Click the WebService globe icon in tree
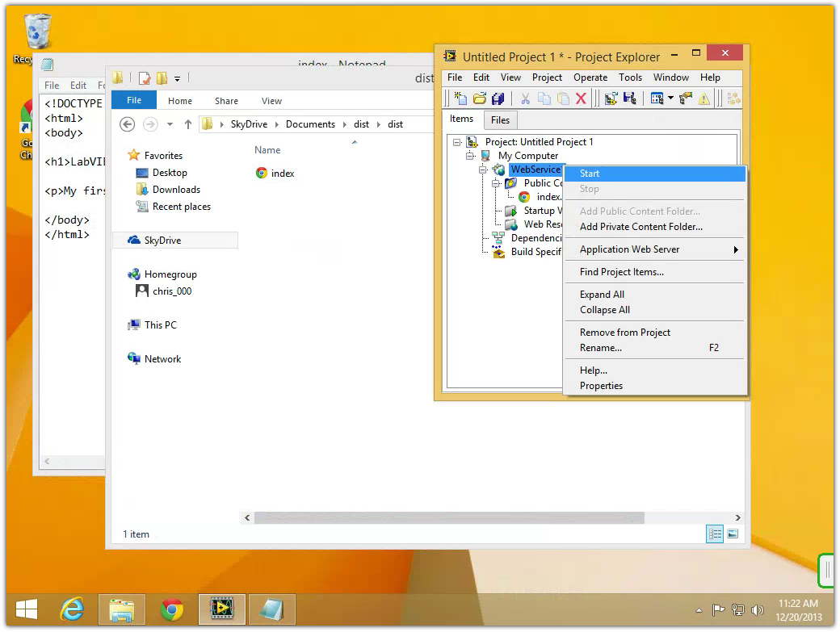The image size is (840, 632). pos(499,170)
